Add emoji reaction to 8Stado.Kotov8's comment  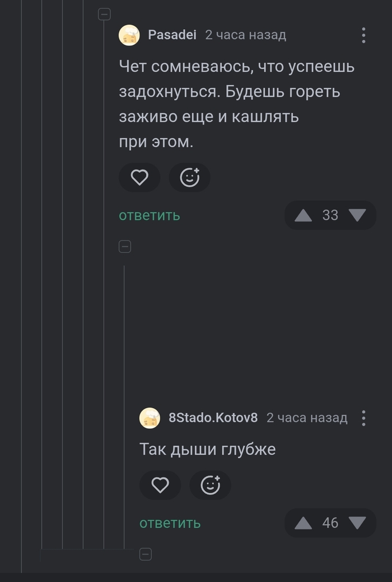211,485
